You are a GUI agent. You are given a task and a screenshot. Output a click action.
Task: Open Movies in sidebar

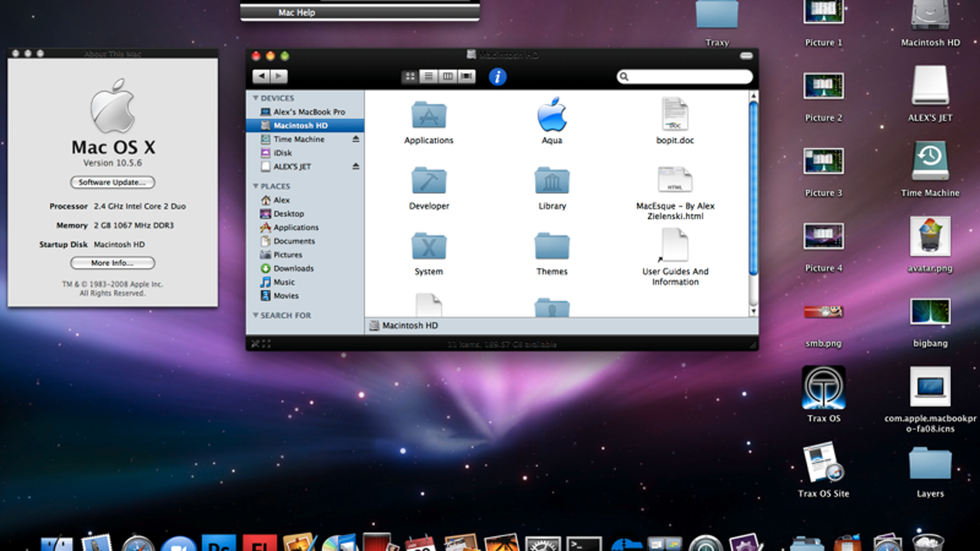pos(305,295)
